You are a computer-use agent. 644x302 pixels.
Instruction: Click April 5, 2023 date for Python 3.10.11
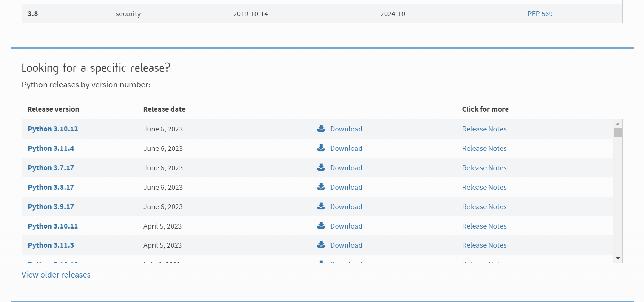click(163, 226)
